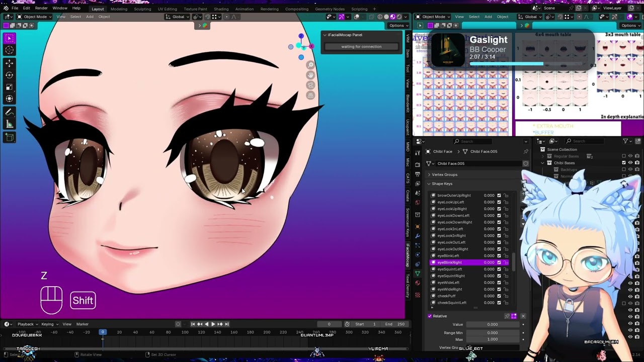644x362 pixels.
Task: Activate the Cursor tool in toolbar
Action: pyautogui.click(x=9, y=50)
